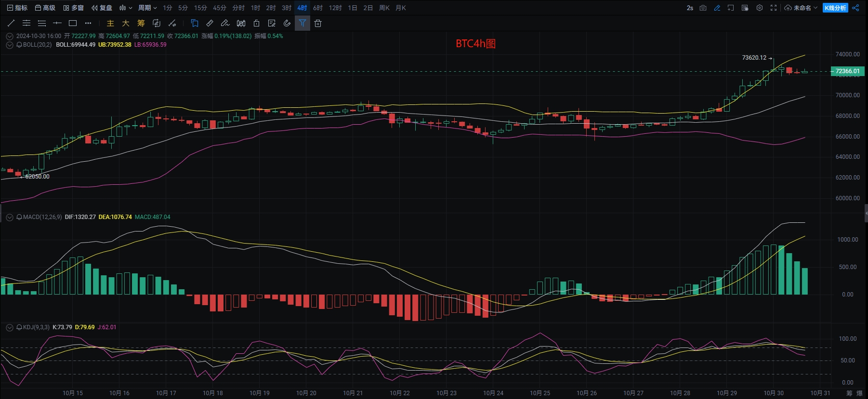Open the 周期 period dropdown
Viewport: 868px width, 399px height.
pyautogui.click(x=147, y=8)
